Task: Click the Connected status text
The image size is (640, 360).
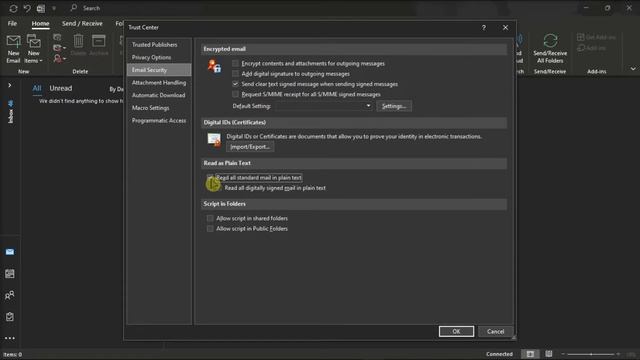Action: [499, 354]
